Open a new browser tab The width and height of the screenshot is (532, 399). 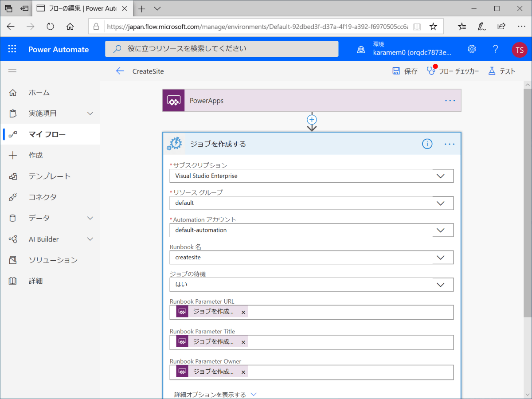(142, 8)
